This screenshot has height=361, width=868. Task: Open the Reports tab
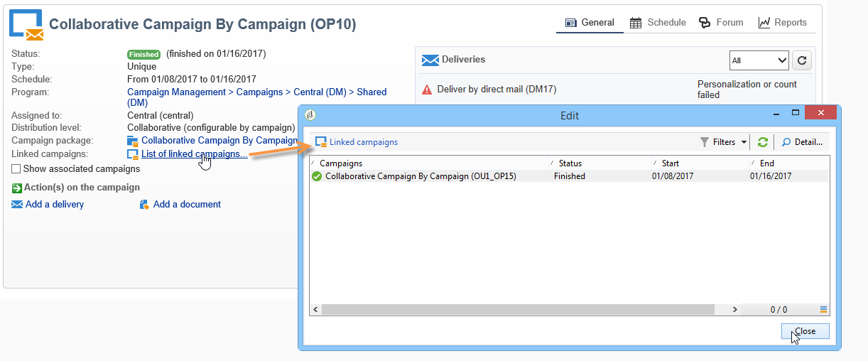click(x=782, y=23)
